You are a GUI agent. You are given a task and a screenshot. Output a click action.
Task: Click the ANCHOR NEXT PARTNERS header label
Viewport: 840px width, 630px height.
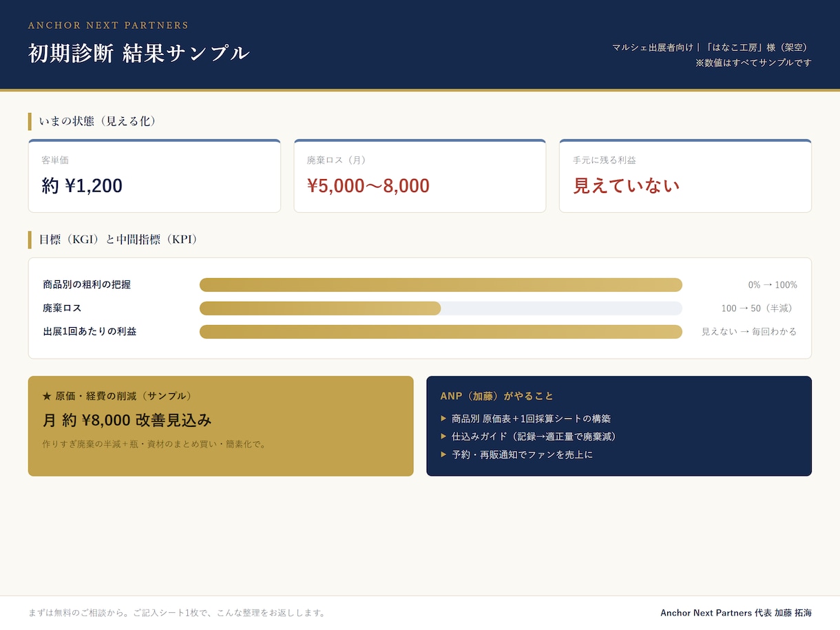(x=108, y=25)
